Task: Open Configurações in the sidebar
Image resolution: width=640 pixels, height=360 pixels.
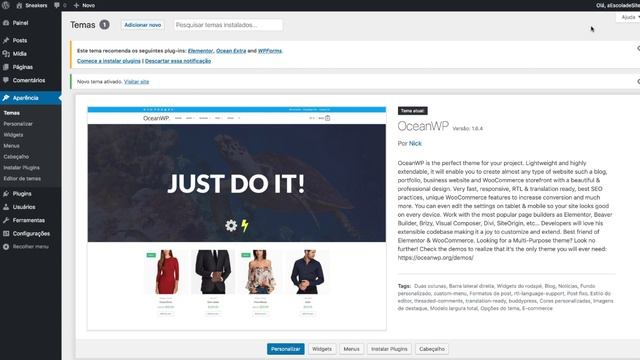Action: point(31,233)
